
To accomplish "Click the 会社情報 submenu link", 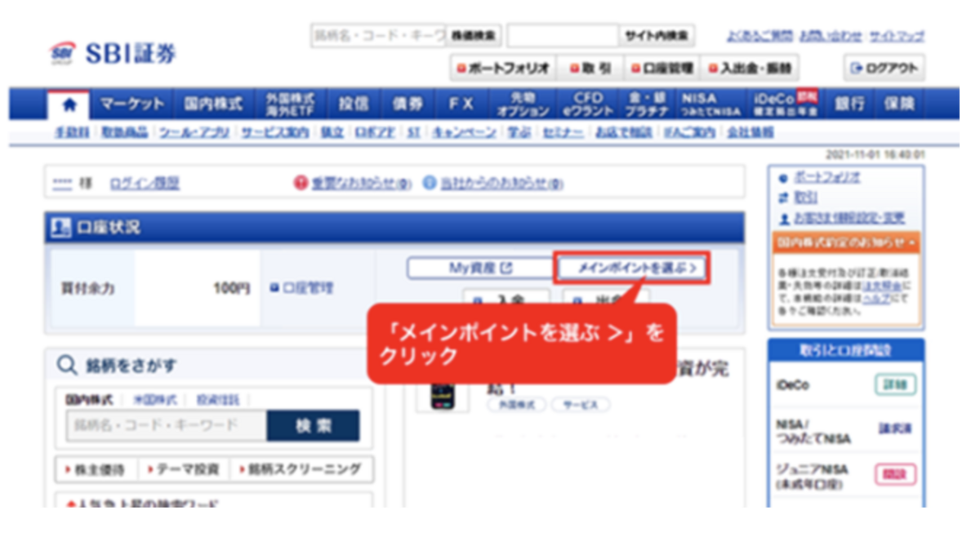I will (750, 132).
